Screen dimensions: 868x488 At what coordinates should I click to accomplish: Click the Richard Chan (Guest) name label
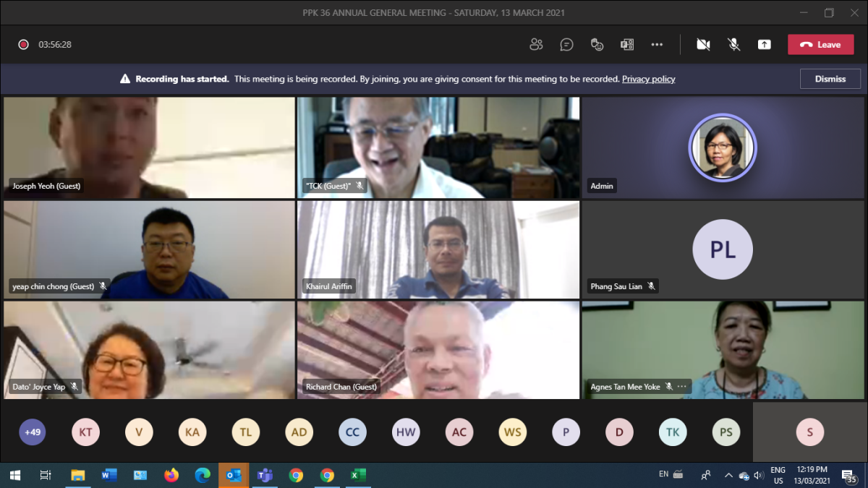click(x=341, y=387)
